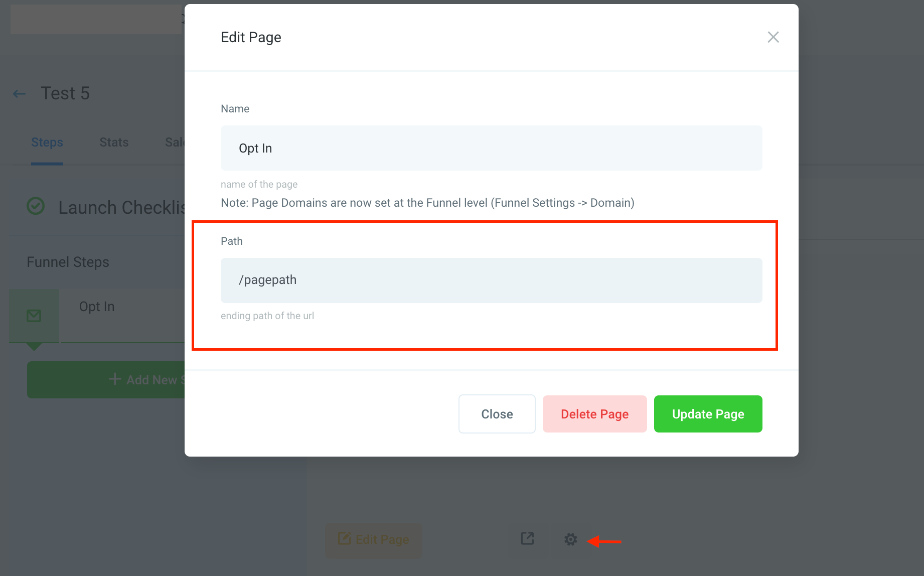Go back using the arrow beside Test 5
924x576 pixels.
[19, 94]
